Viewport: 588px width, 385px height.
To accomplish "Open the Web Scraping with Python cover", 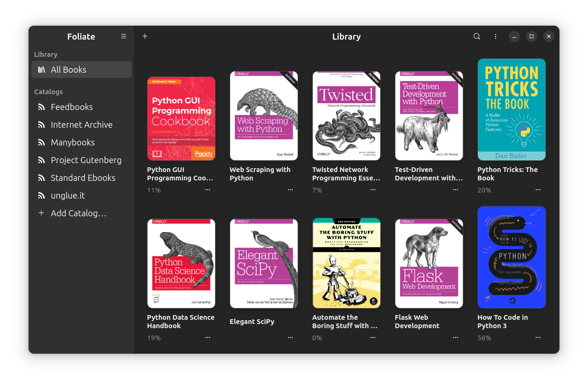I will pos(264,116).
